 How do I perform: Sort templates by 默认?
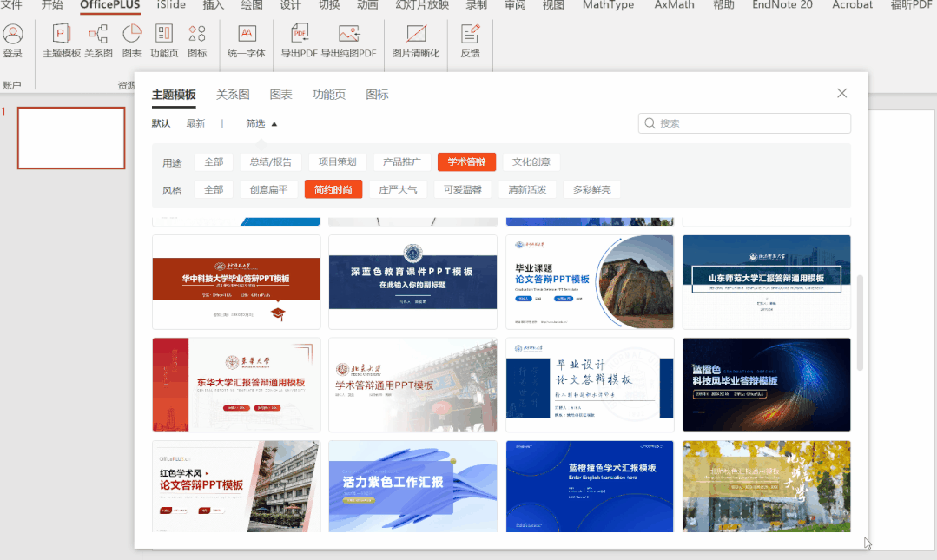coord(161,123)
